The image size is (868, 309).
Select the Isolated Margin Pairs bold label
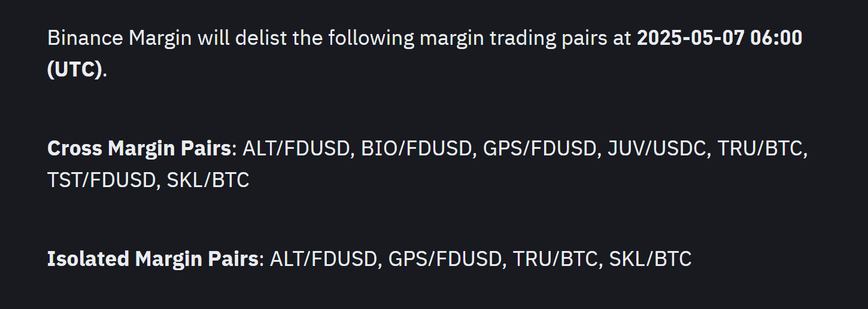[153, 259]
